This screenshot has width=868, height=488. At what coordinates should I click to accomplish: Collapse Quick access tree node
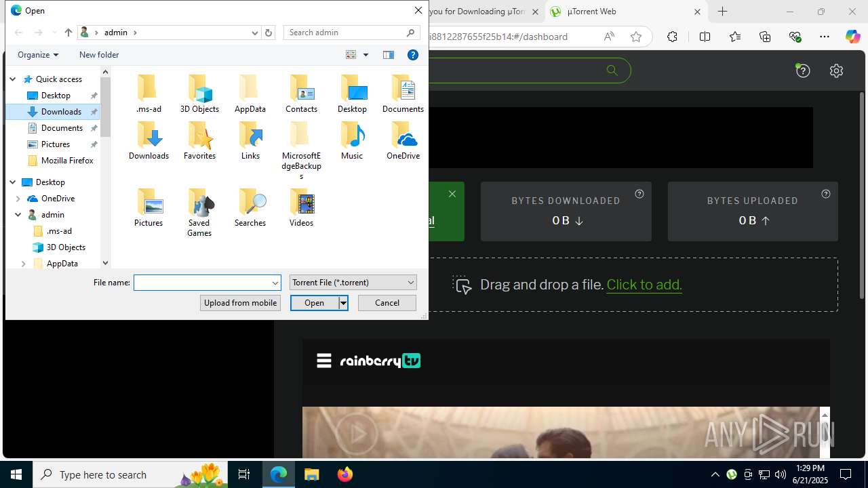click(13, 79)
